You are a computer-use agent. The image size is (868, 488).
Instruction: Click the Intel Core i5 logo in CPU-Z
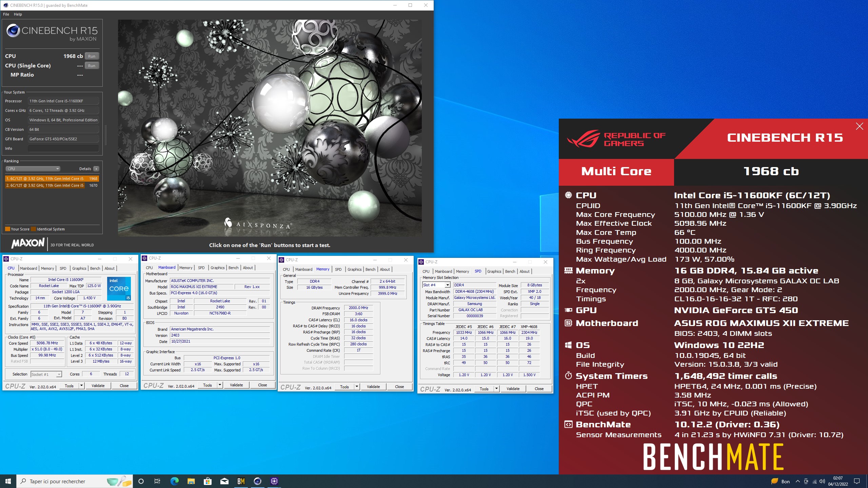pyautogui.click(x=119, y=289)
